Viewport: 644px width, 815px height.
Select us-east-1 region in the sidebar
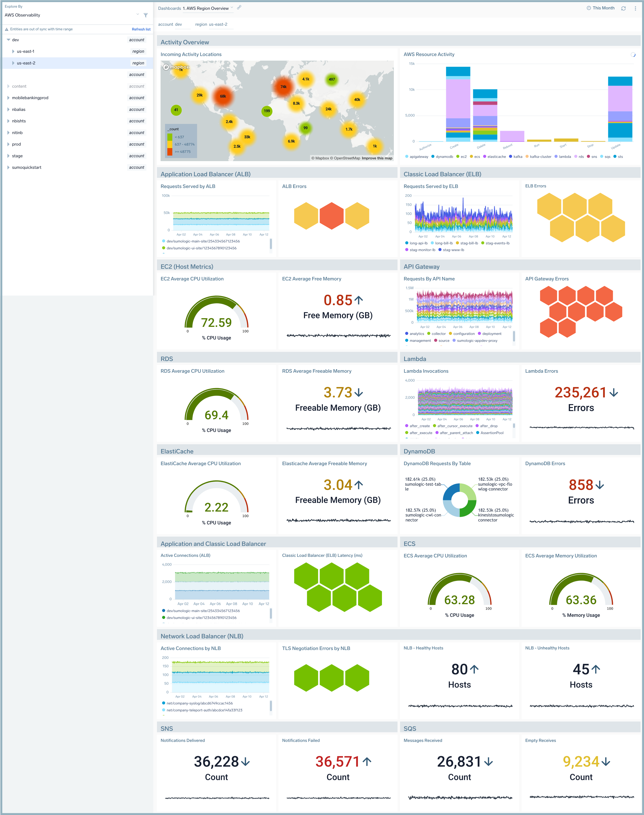[x=26, y=51]
